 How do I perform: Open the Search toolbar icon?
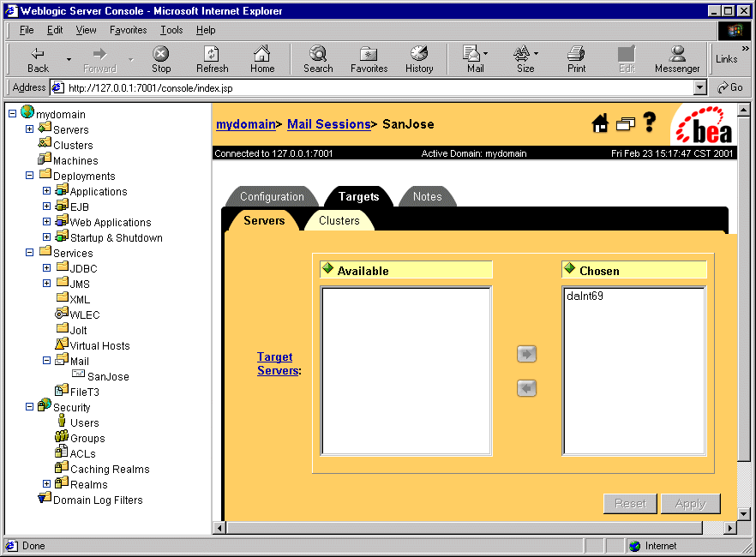pos(318,60)
